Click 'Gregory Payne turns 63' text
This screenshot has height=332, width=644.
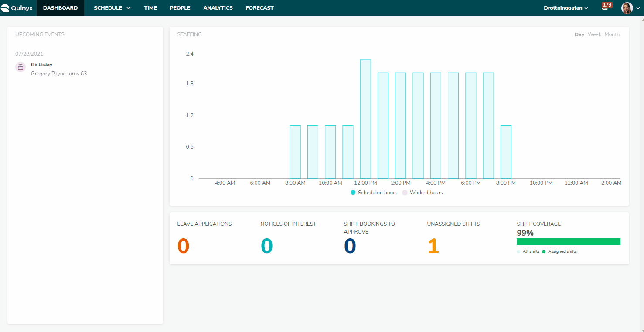(59, 74)
